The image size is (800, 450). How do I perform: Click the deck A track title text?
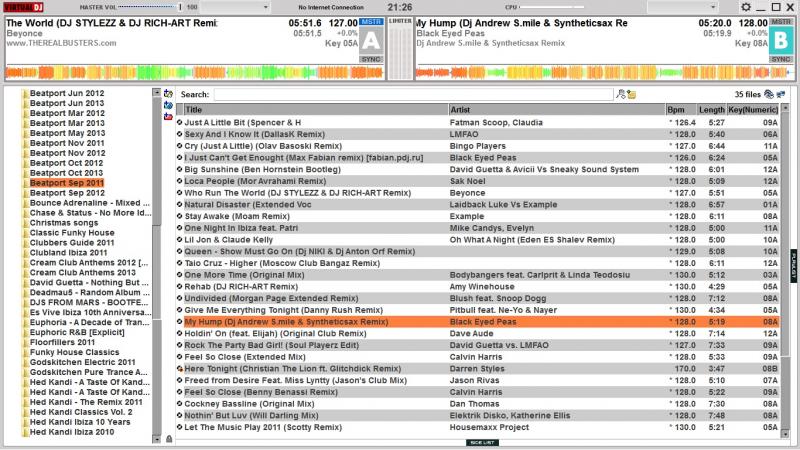[111, 23]
